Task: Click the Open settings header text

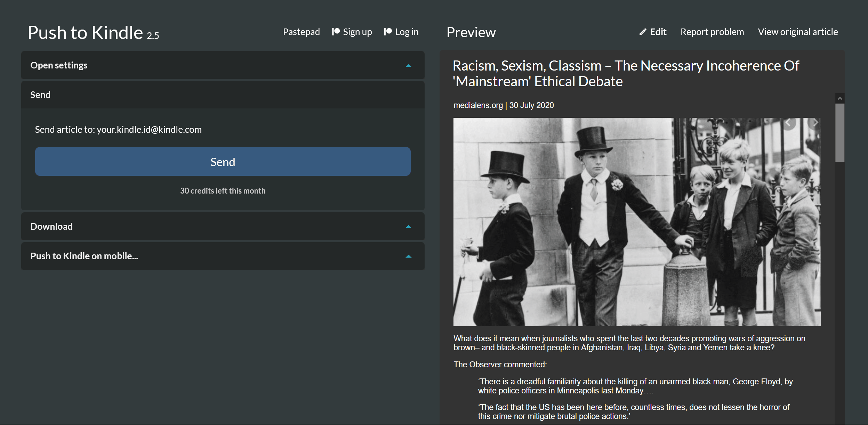Action: pos(59,65)
